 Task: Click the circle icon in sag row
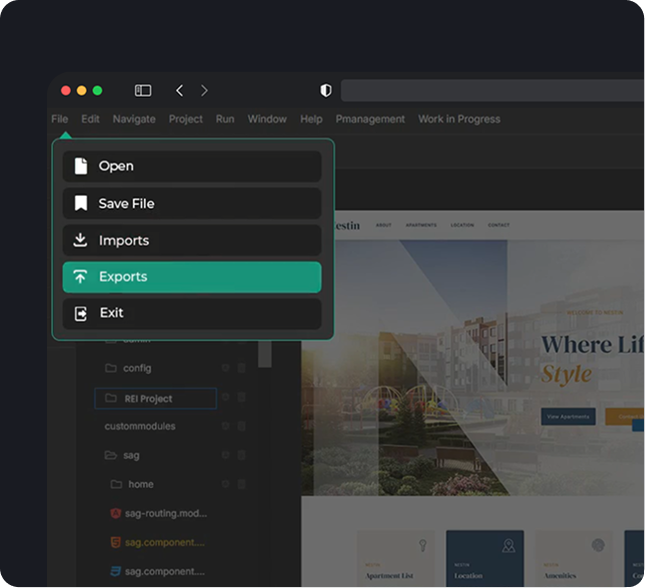pyautogui.click(x=225, y=455)
